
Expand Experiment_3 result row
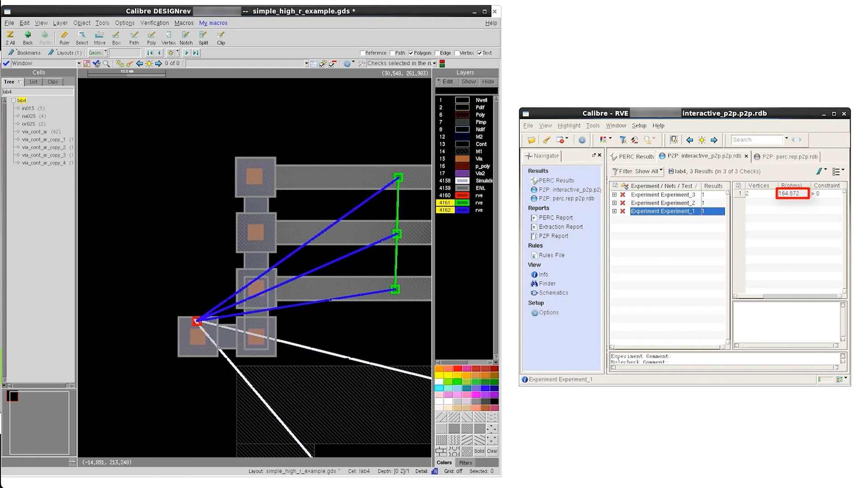click(614, 195)
